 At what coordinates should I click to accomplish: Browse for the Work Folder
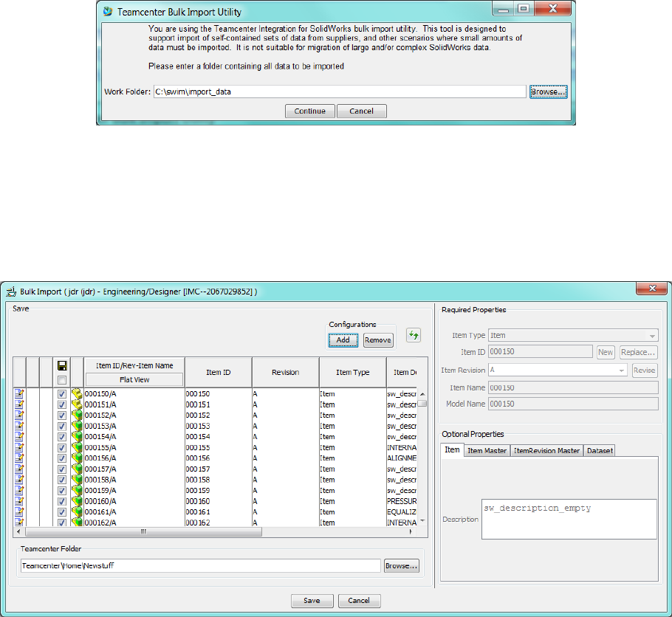(549, 92)
